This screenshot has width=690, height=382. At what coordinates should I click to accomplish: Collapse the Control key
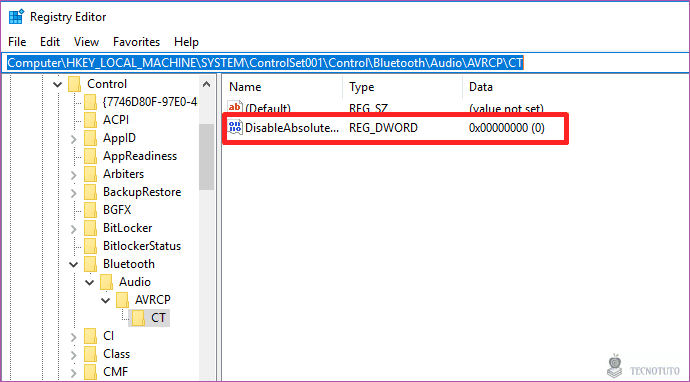point(58,84)
